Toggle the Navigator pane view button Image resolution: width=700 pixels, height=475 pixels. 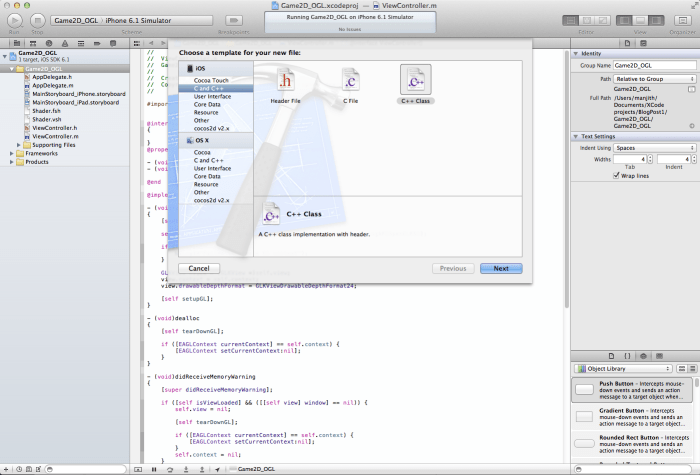pyautogui.click(x=624, y=21)
